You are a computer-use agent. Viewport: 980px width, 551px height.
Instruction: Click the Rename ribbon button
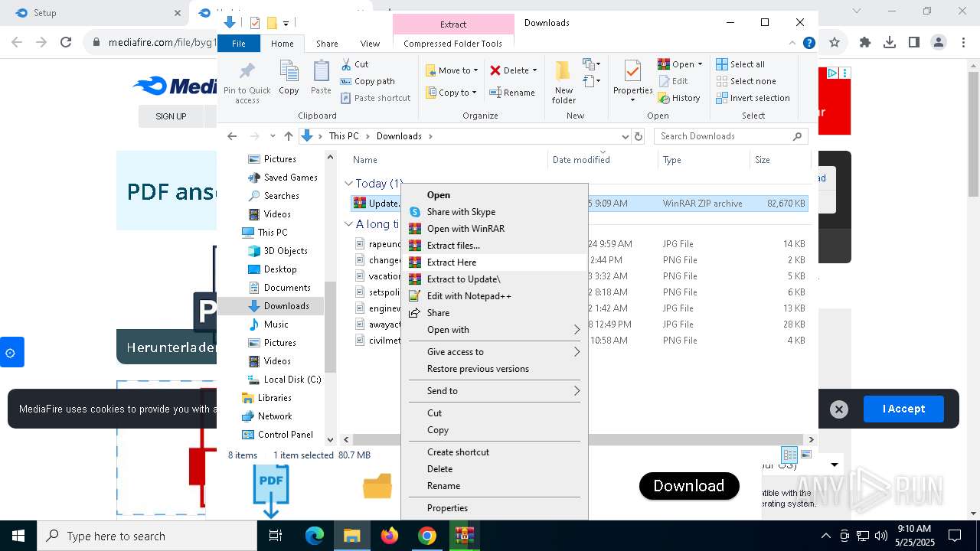click(x=512, y=93)
